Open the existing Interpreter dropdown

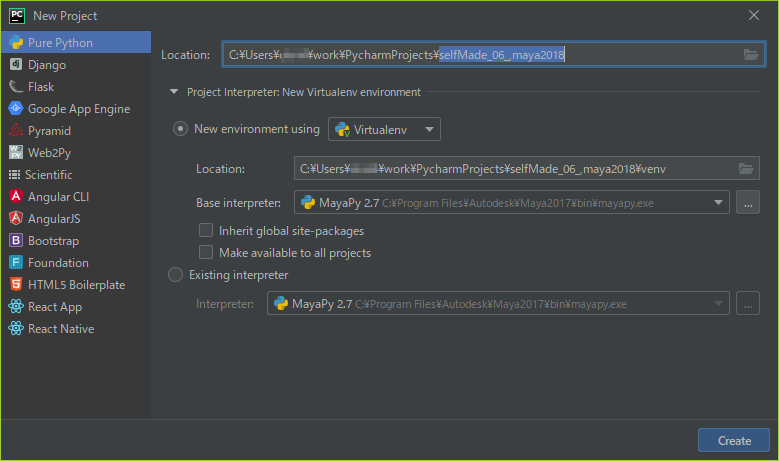coord(498,303)
